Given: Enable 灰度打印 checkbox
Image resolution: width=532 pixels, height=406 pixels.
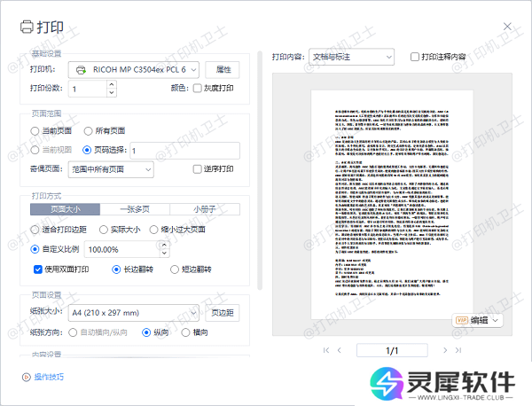Looking at the screenshot, I should pos(197,88).
